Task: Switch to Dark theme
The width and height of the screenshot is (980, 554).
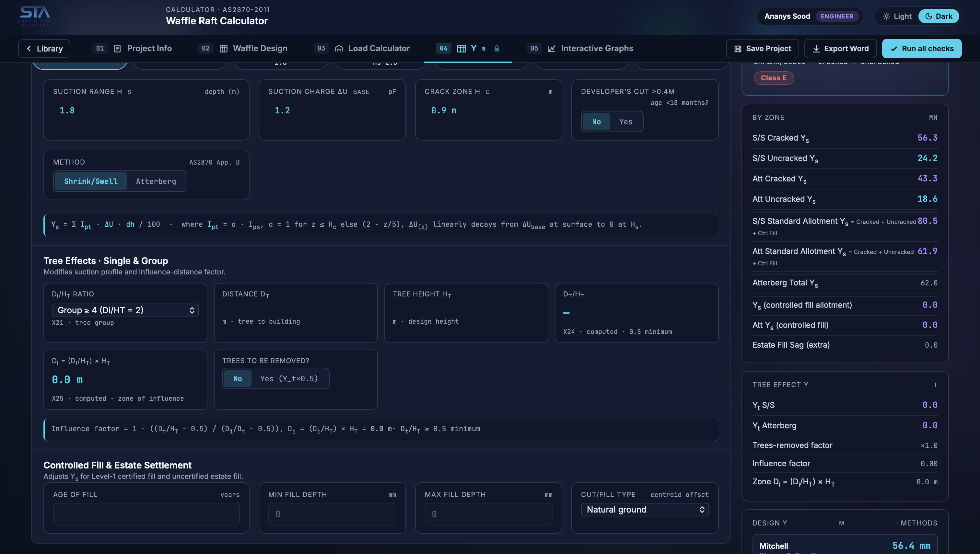Action: coord(939,17)
